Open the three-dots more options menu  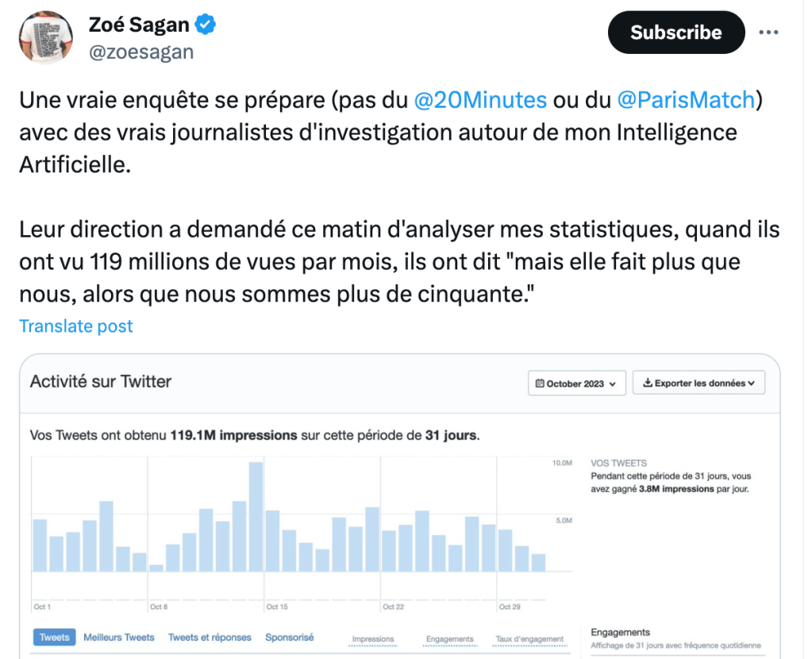point(769,33)
